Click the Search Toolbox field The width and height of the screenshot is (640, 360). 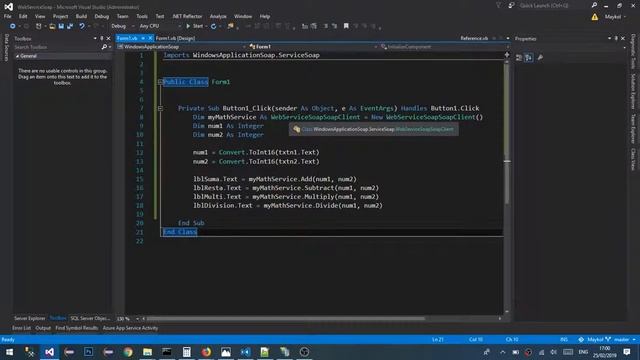pos(57,47)
